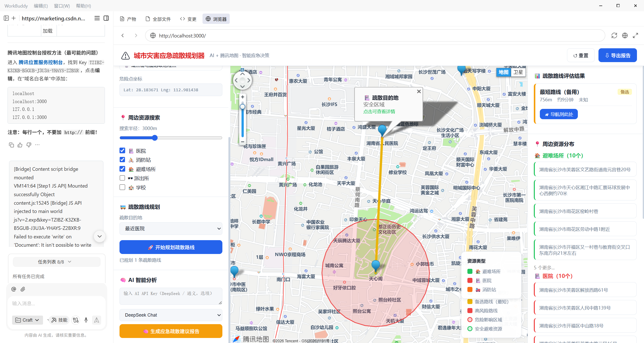644x343 pixels.
Task: Switch map to 地图 standard view
Action: pos(504,72)
